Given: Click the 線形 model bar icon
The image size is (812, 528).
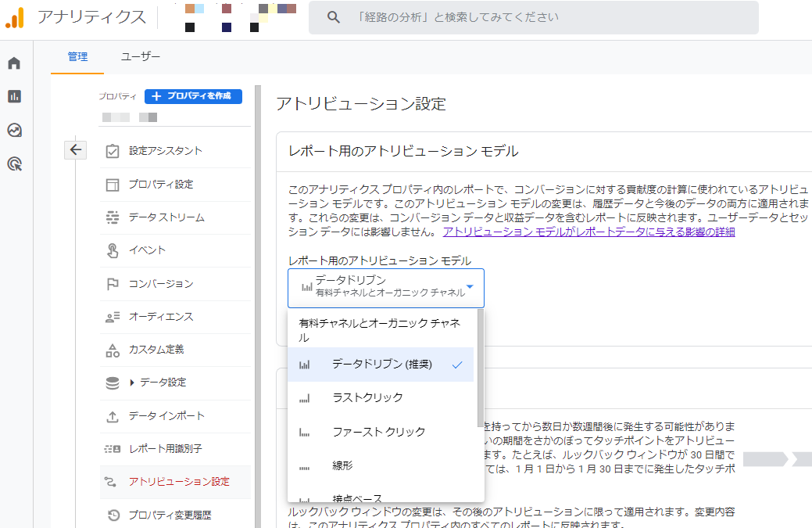Looking at the screenshot, I should (305, 467).
